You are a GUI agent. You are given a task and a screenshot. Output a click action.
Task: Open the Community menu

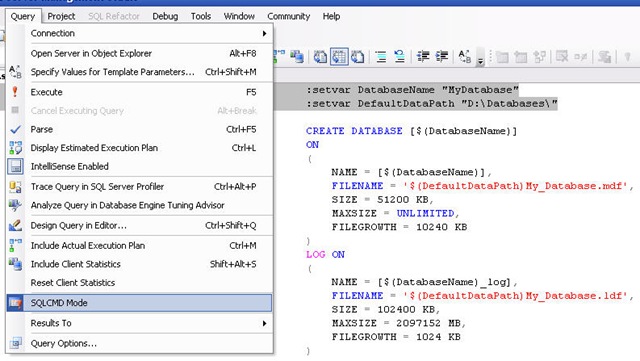point(289,16)
